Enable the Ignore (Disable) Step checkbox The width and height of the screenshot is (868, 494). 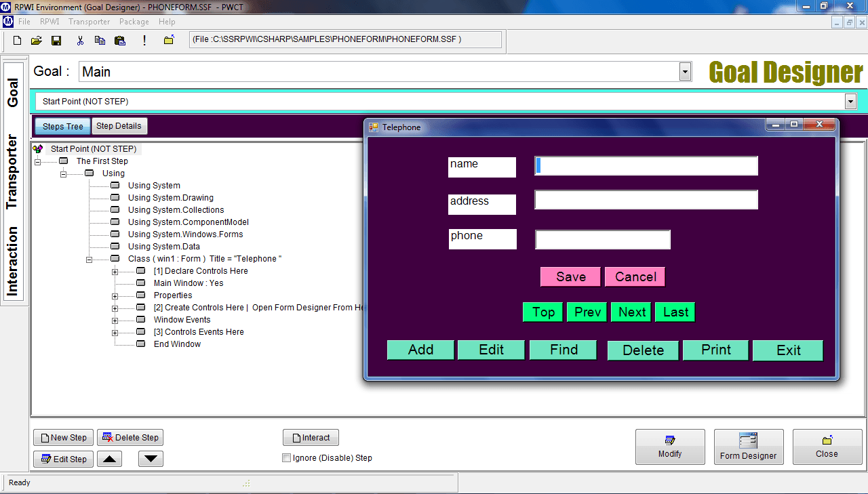pos(286,457)
